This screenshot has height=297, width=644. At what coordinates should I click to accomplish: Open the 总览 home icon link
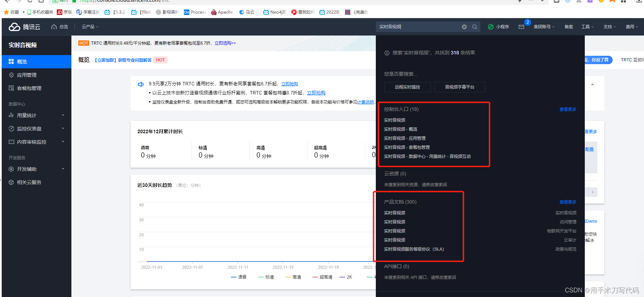60,27
